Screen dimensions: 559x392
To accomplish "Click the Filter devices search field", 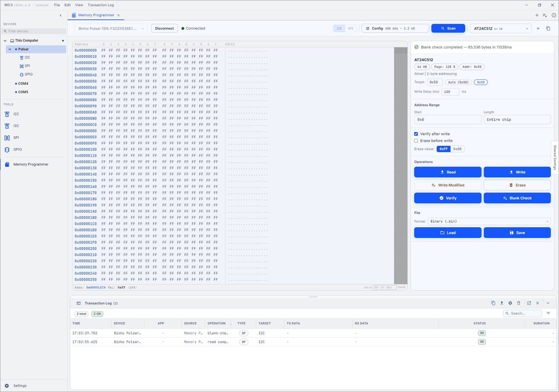I will coord(34,31).
